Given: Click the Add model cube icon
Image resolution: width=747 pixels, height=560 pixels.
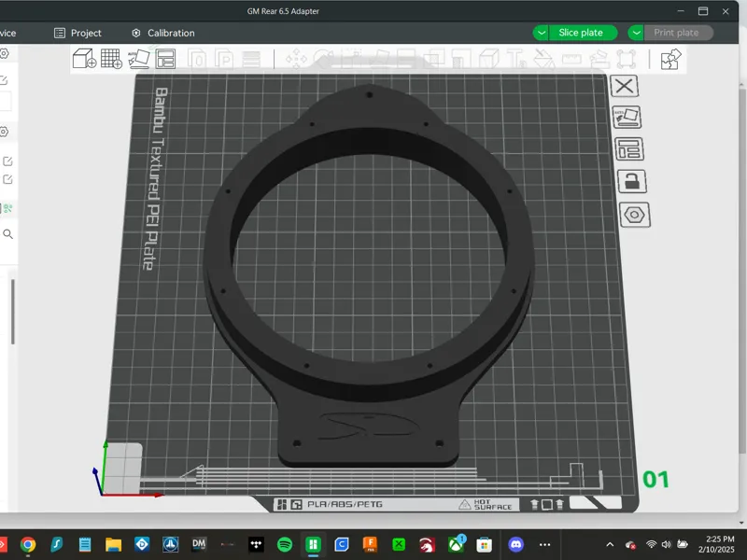Looking at the screenshot, I should tap(84, 59).
